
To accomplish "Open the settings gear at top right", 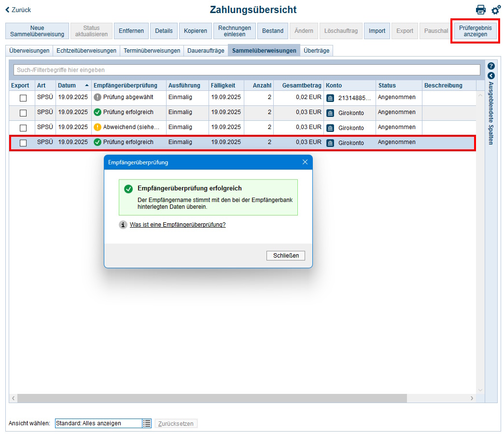I will [496, 10].
